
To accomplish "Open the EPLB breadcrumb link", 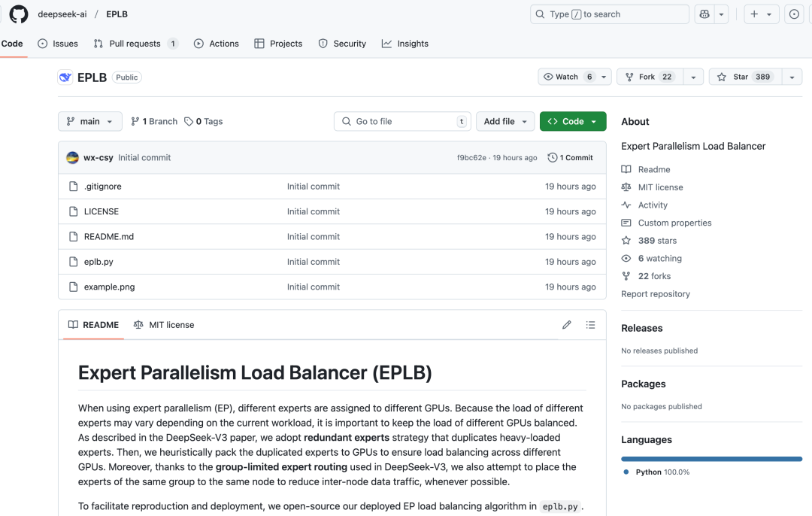I will 117,14.
